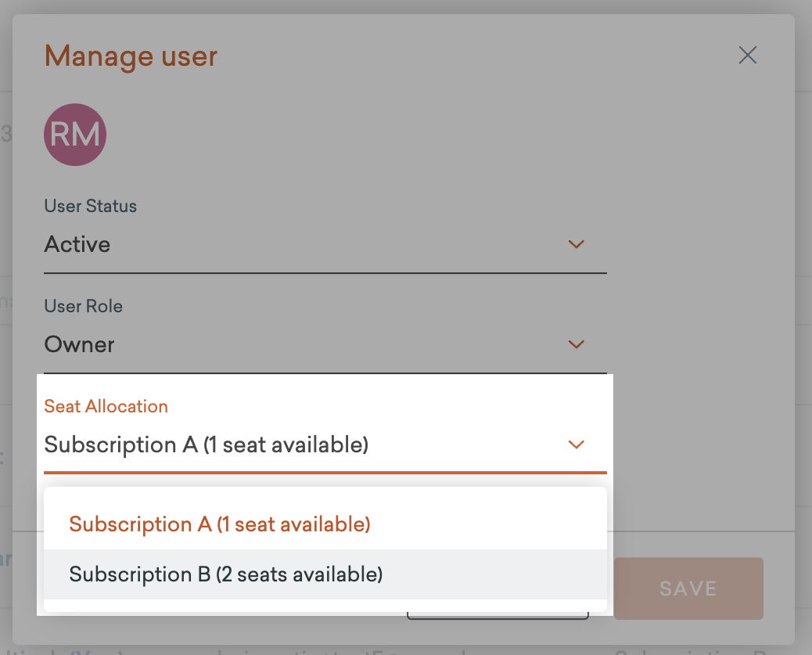Click the Active status text field
This screenshot has width=812, height=655.
pyautogui.click(x=77, y=244)
